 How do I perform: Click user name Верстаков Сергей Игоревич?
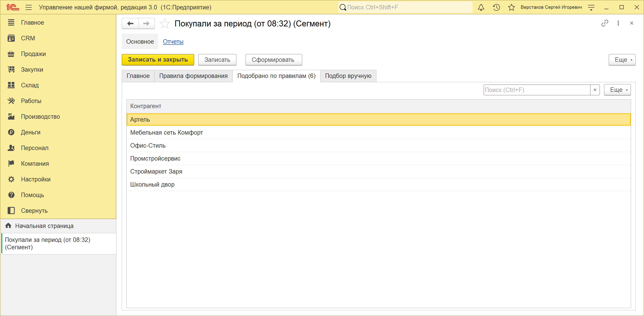[x=551, y=7]
